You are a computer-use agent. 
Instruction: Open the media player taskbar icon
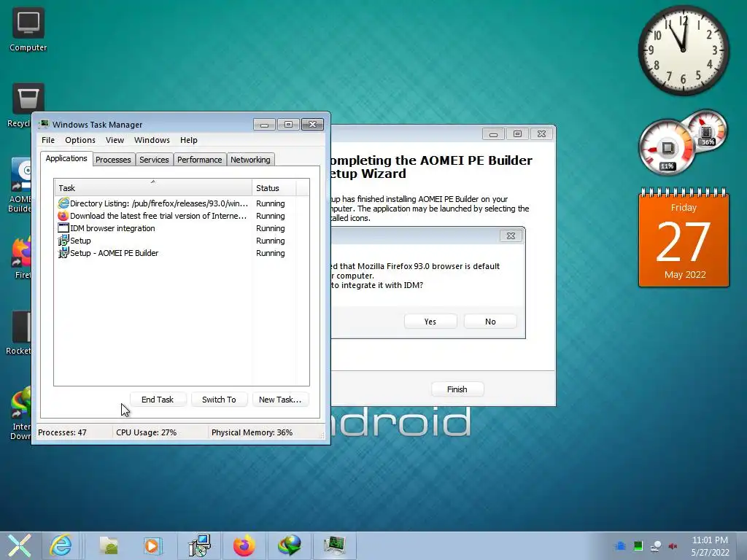[152, 545]
